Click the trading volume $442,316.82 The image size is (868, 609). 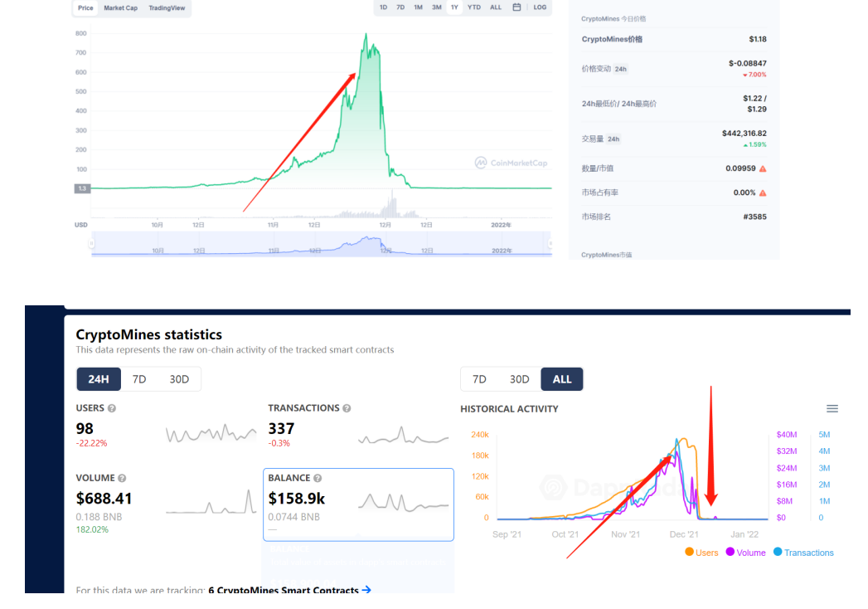coord(744,133)
